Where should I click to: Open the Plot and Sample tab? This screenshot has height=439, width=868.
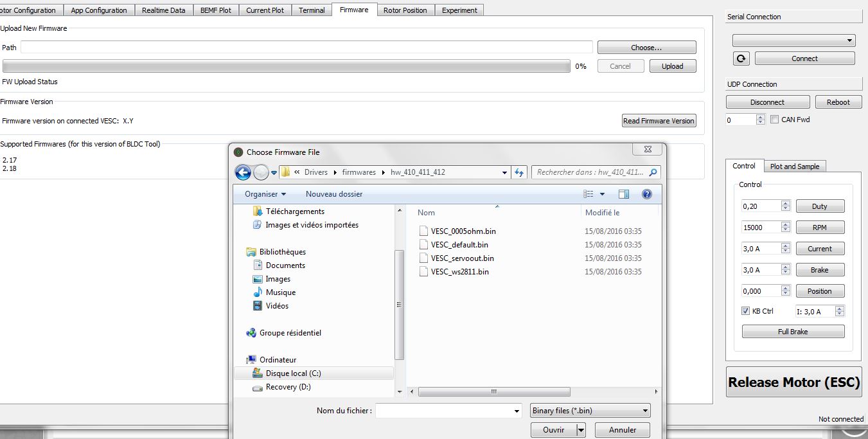click(x=795, y=166)
